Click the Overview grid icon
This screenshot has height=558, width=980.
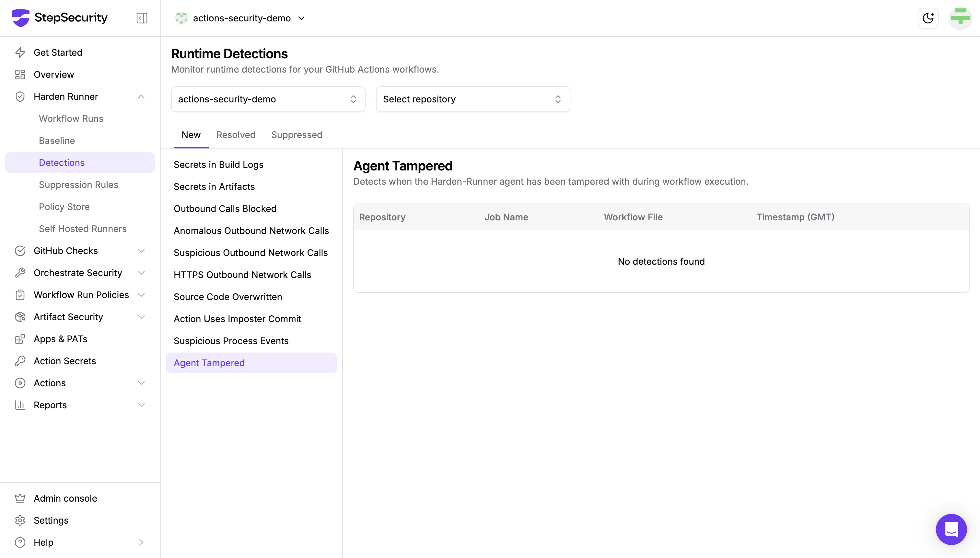pos(20,74)
